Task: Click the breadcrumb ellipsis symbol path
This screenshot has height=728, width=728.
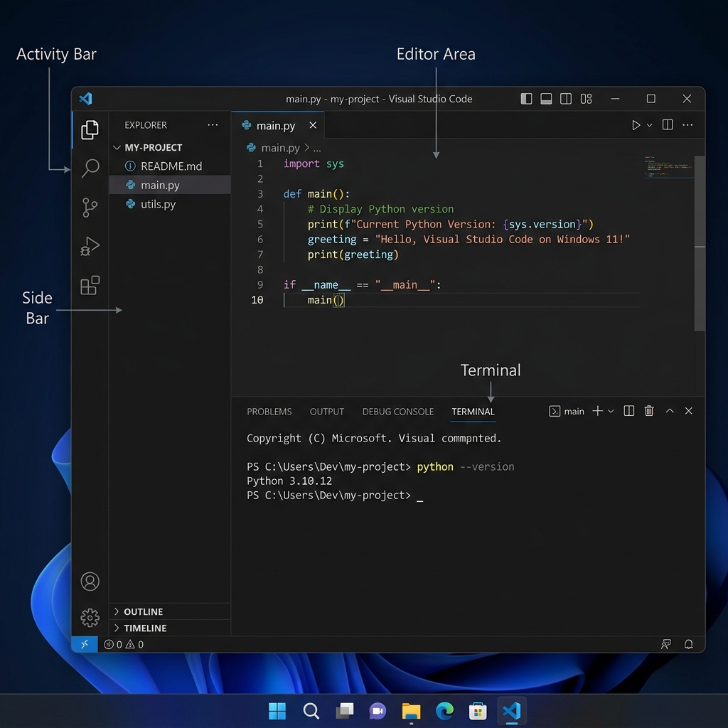Action: tap(317, 148)
